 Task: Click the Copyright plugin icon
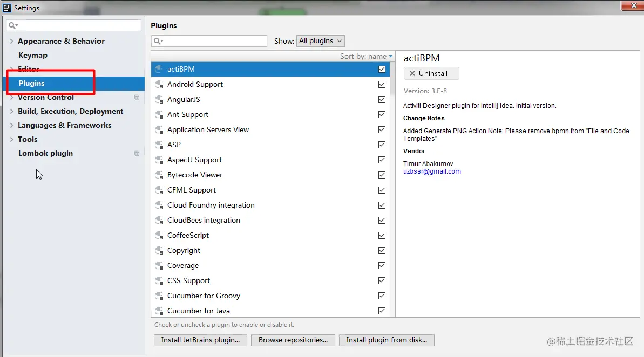(159, 251)
